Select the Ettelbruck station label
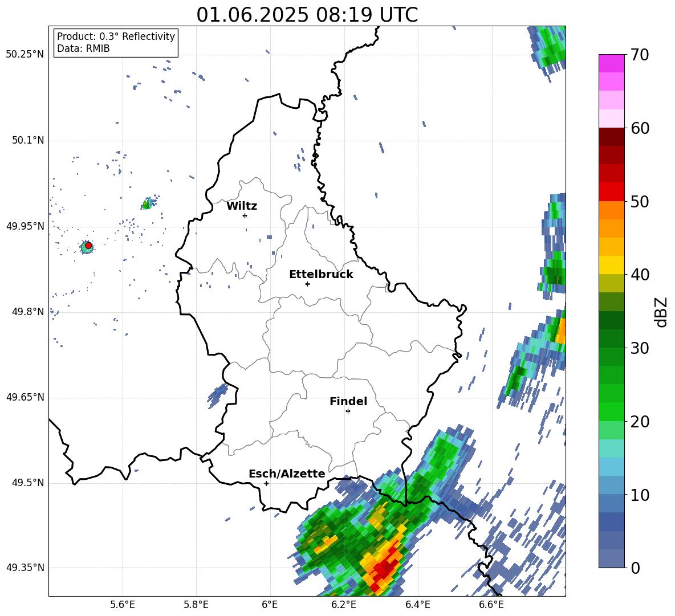The image size is (675, 616). click(321, 275)
